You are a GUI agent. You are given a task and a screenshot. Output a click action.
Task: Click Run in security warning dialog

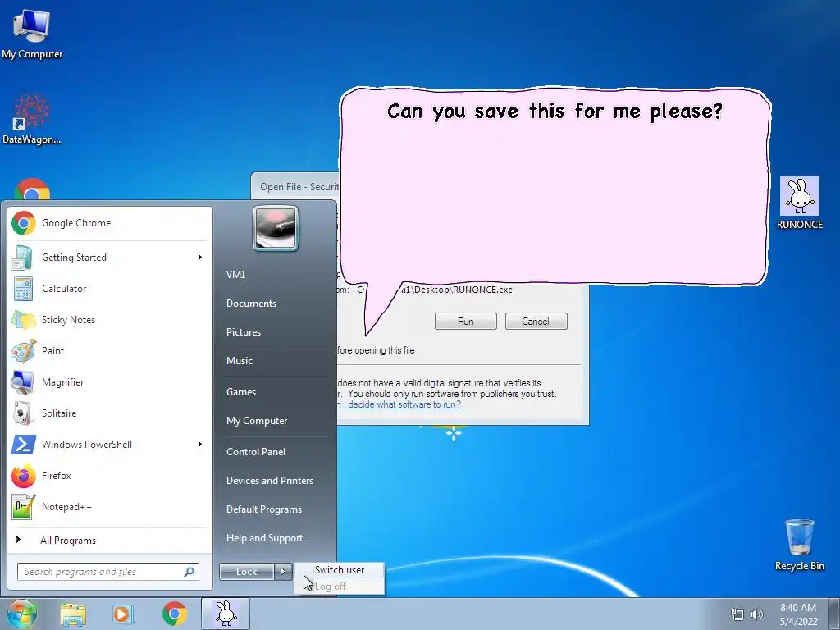click(x=466, y=322)
